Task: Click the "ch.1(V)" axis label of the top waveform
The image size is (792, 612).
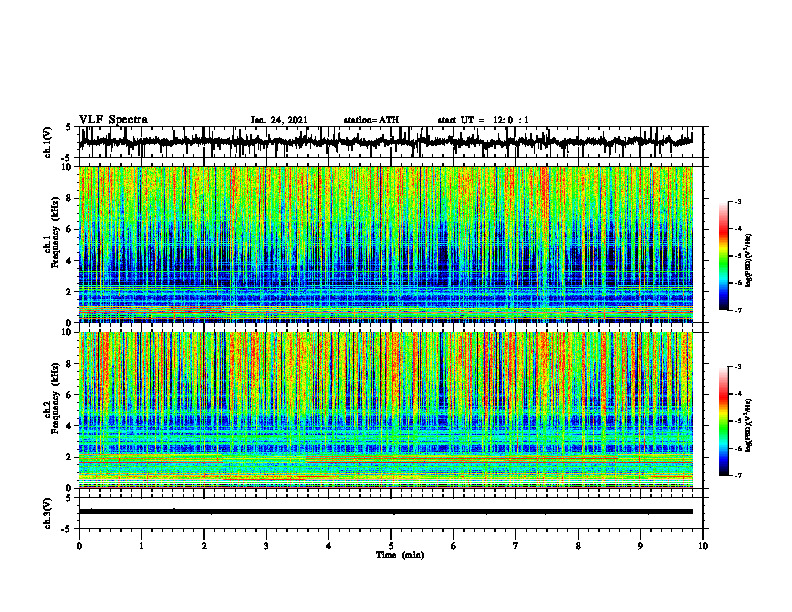Action: tap(48, 142)
